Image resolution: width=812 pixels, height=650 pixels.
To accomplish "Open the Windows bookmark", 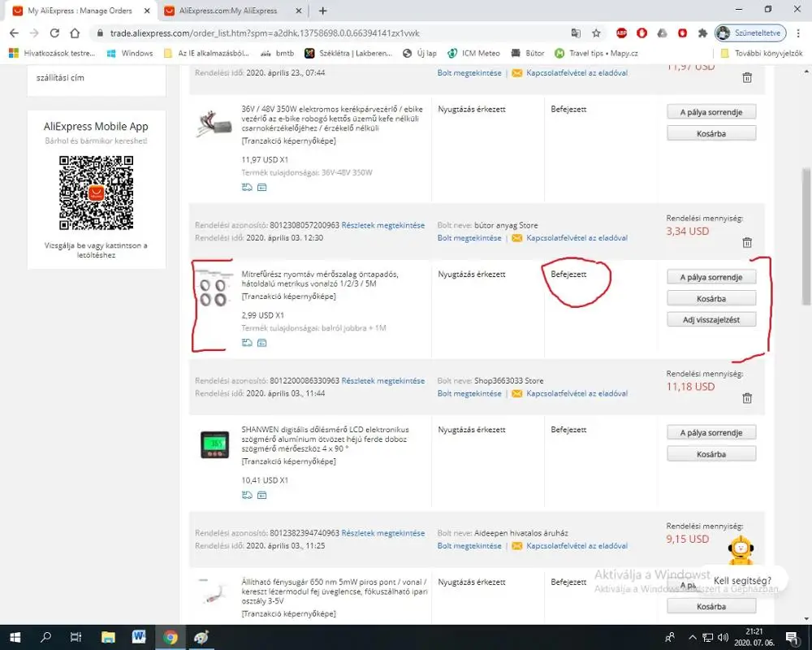I will pyautogui.click(x=130, y=53).
